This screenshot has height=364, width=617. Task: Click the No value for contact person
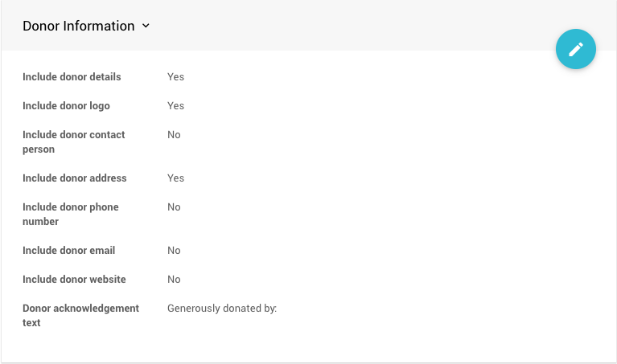coord(174,135)
